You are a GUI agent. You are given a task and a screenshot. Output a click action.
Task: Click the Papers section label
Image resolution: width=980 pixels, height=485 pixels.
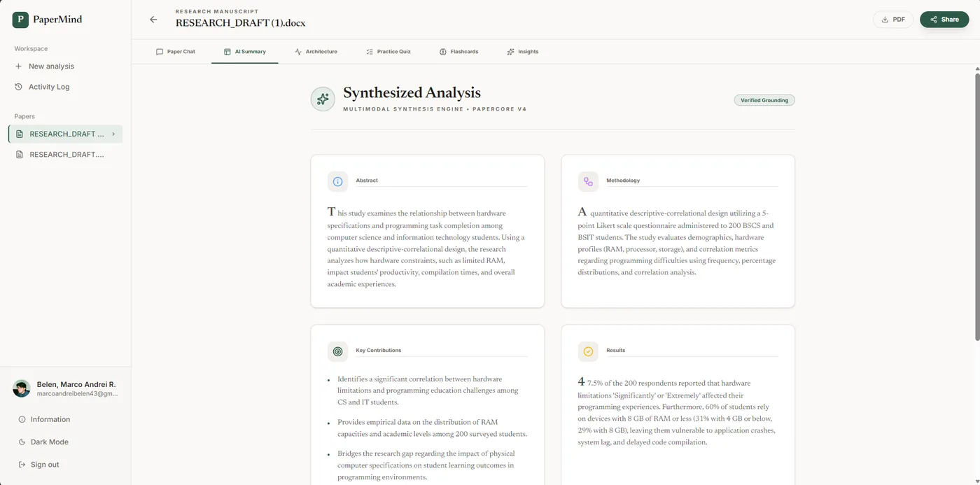(24, 117)
